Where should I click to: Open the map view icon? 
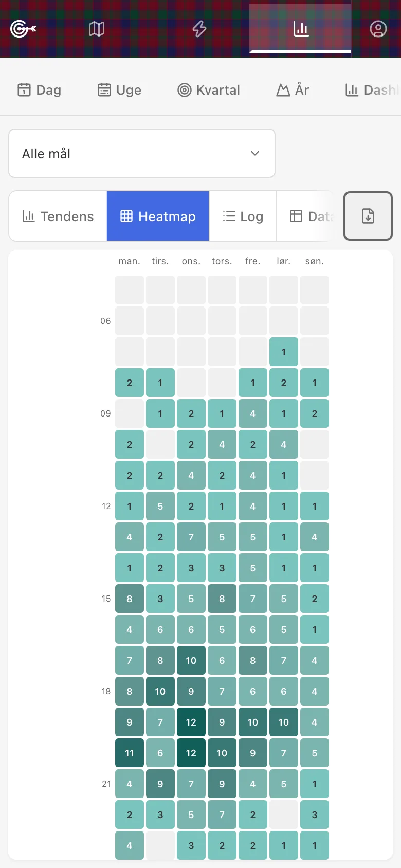pyautogui.click(x=97, y=29)
